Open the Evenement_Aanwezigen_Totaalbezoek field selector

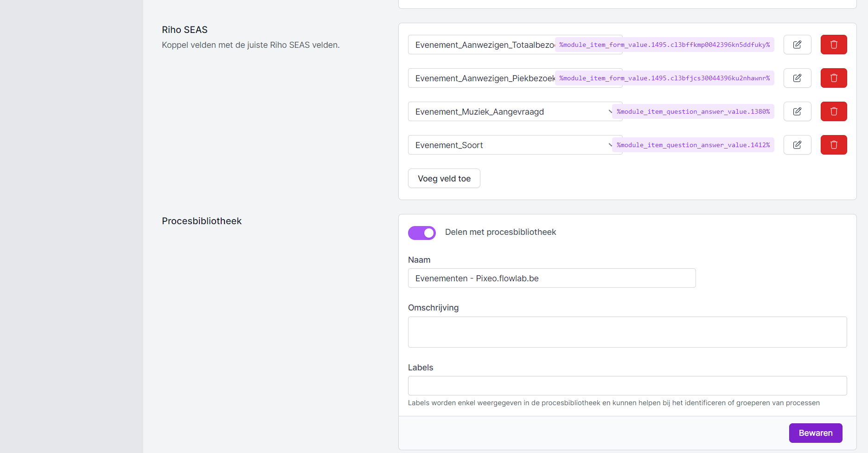pyautogui.click(x=481, y=45)
